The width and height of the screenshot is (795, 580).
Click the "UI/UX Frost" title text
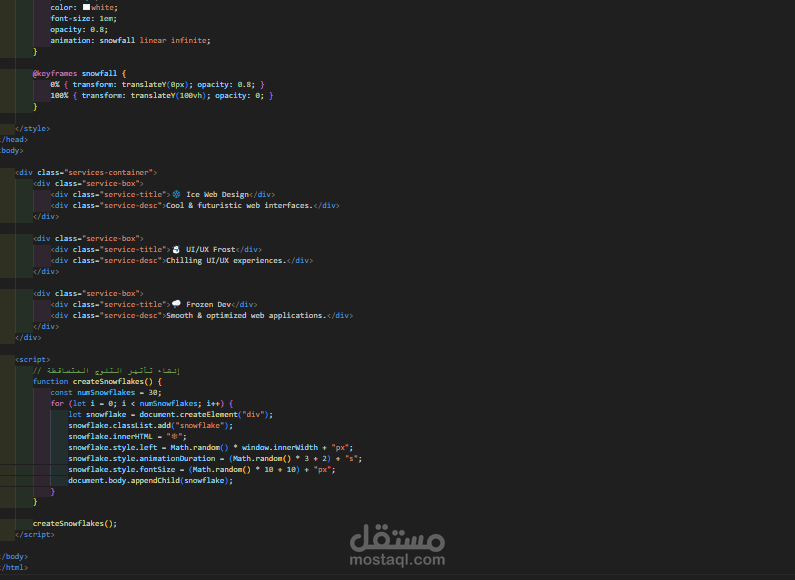pyautogui.click(x=210, y=249)
